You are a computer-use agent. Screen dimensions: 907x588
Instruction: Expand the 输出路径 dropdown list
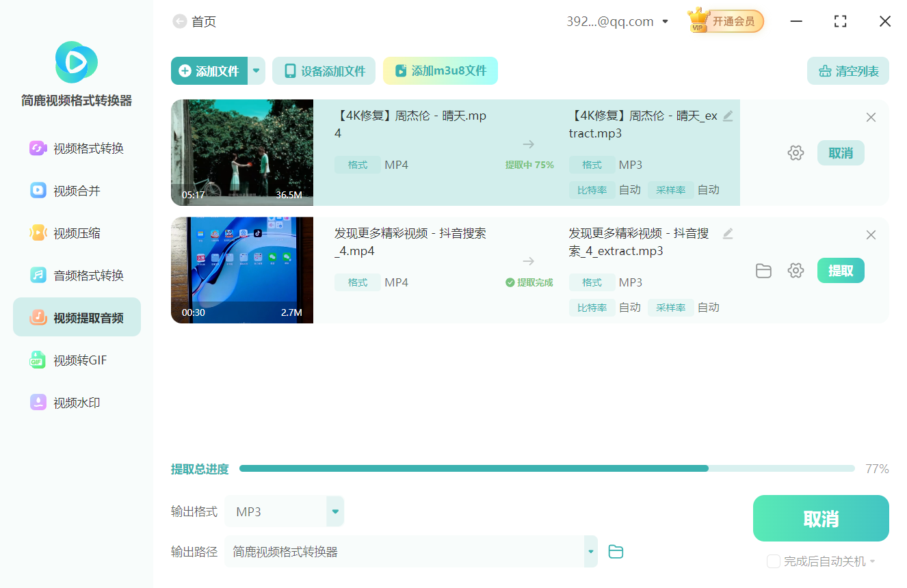[590, 551]
